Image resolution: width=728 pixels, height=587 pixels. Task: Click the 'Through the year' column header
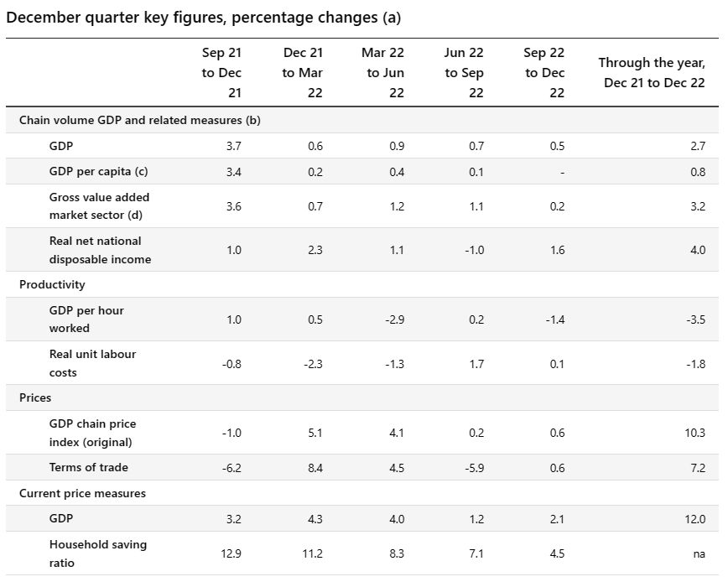pyautogui.click(x=651, y=73)
